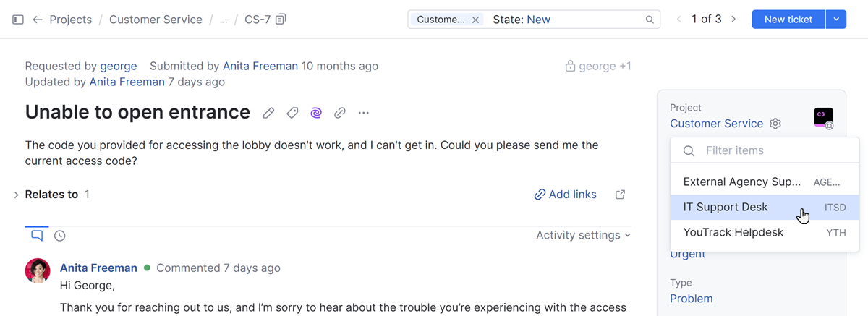Screen dimensions: 868x316
Task: Switch to the history clock tab
Action: coord(60,236)
